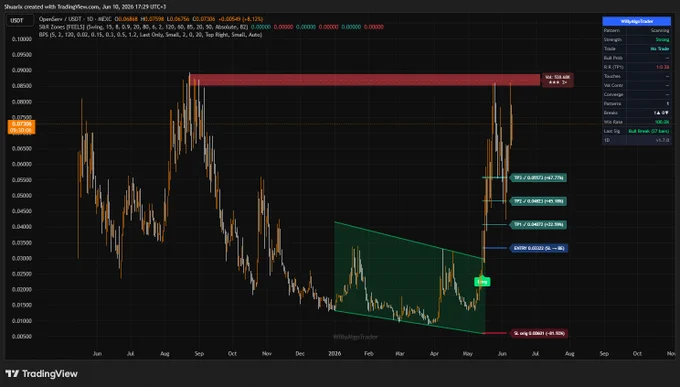Click the orange current price tag 0.07306
The image size is (680, 387).
pyautogui.click(x=21, y=127)
